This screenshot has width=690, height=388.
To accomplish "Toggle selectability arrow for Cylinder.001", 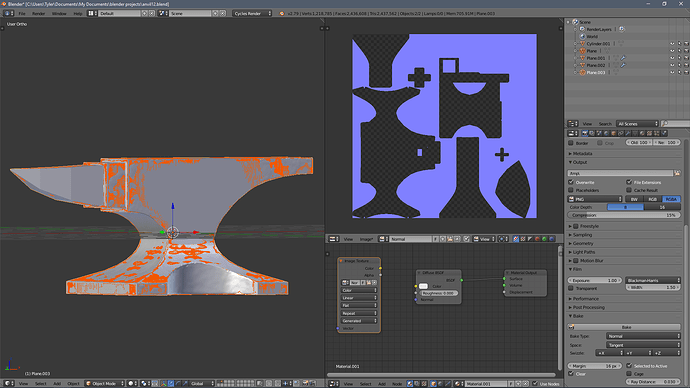I will 679,44.
